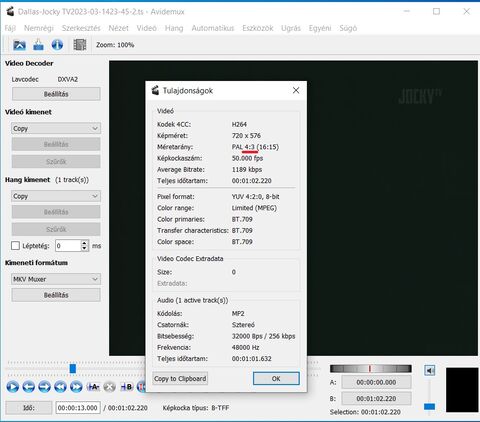
Task: Open the MKV Muxer format dropdown
Action: 56,279
